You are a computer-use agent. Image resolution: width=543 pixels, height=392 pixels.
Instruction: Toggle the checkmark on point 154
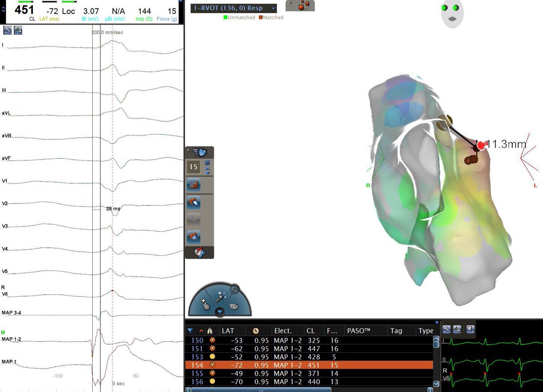click(x=213, y=365)
